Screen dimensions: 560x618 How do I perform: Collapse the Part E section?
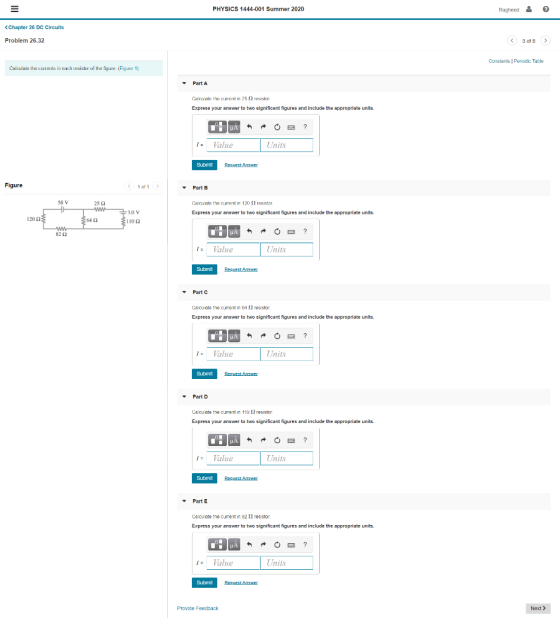(x=184, y=501)
